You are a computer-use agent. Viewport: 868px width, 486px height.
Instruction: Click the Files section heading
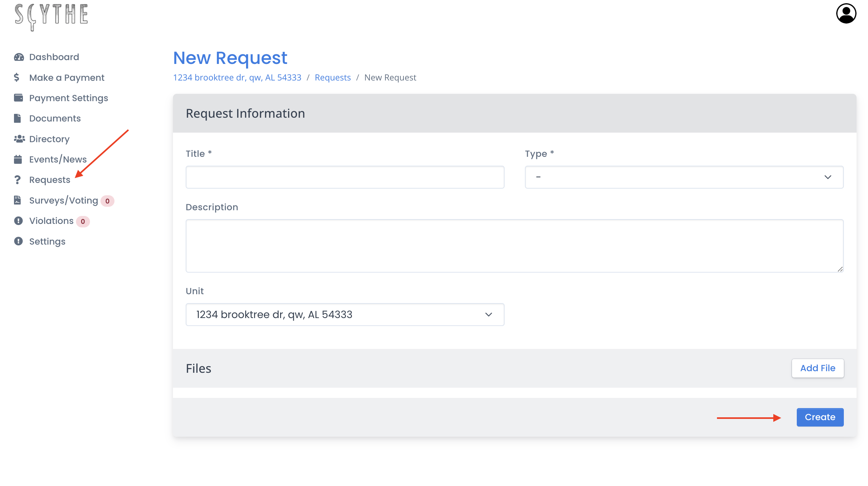tap(198, 368)
